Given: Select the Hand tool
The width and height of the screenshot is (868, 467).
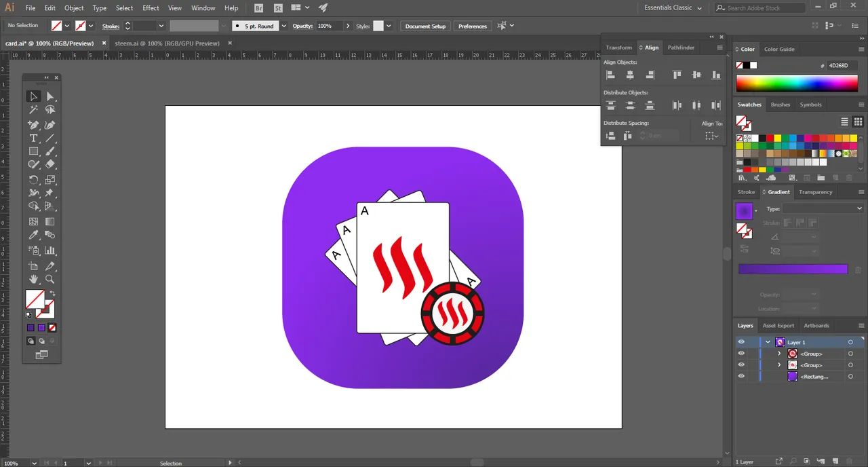Looking at the screenshot, I should tap(33, 279).
